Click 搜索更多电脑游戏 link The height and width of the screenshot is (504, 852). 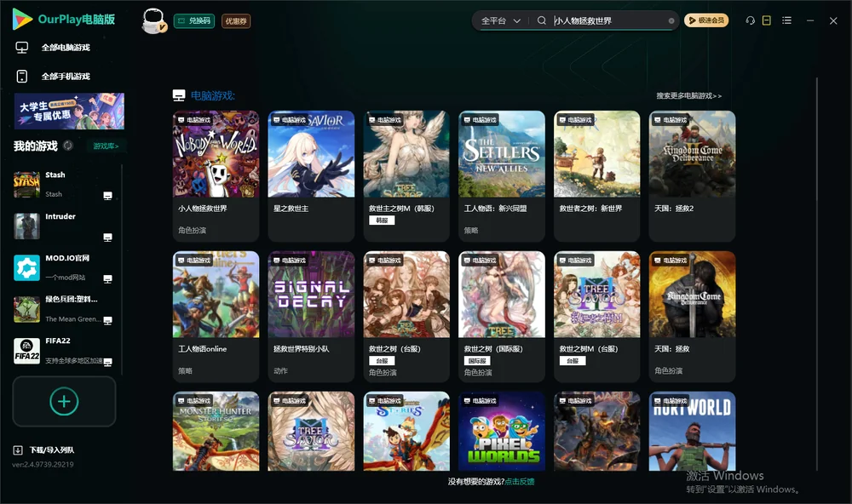[x=689, y=96]
